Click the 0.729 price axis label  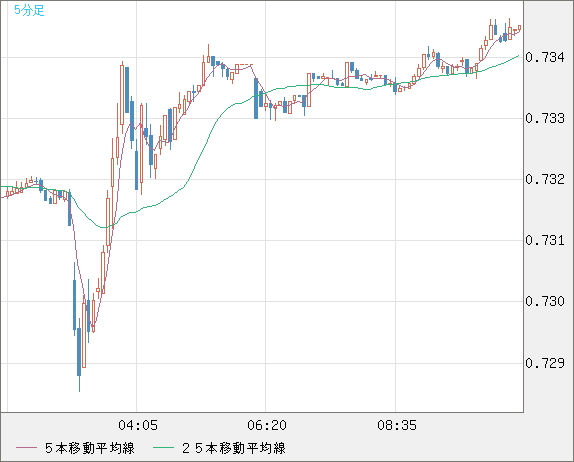545,363
